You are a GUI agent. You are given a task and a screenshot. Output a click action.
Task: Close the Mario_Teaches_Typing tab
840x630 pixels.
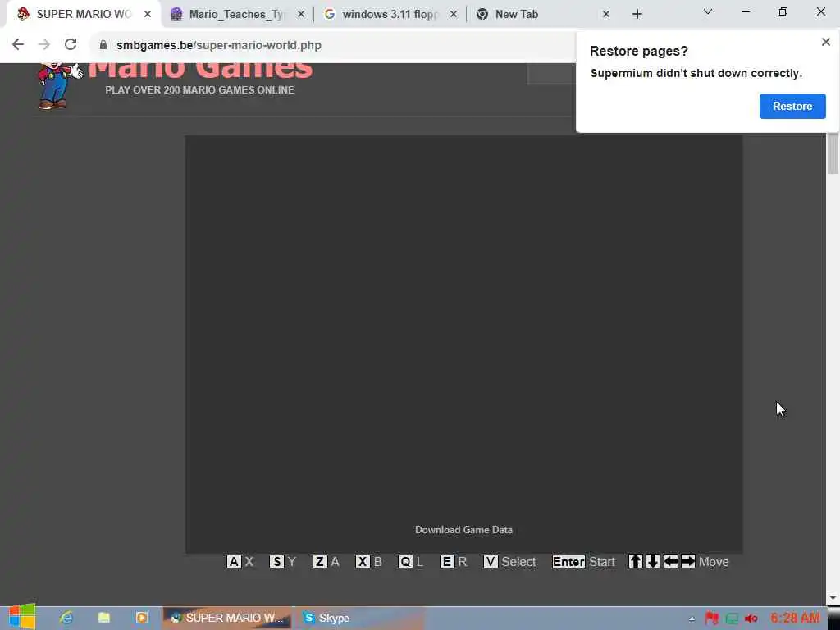point(300,15)
